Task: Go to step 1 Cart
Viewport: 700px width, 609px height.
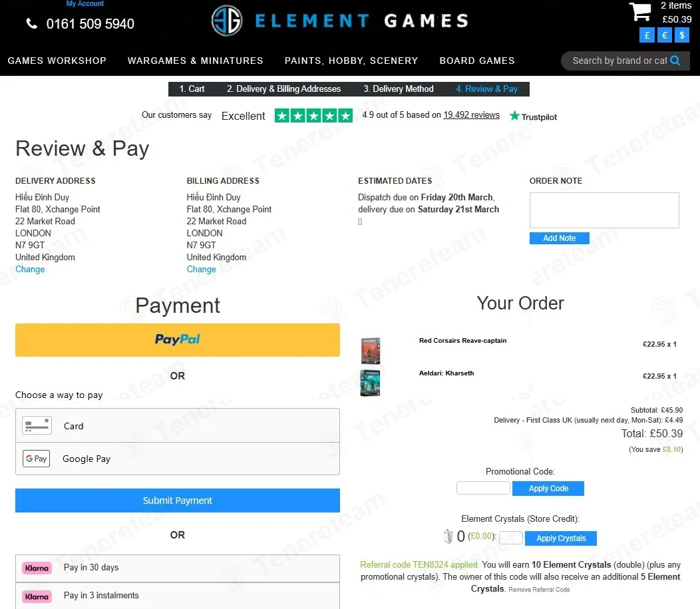Action: (192, 89)
